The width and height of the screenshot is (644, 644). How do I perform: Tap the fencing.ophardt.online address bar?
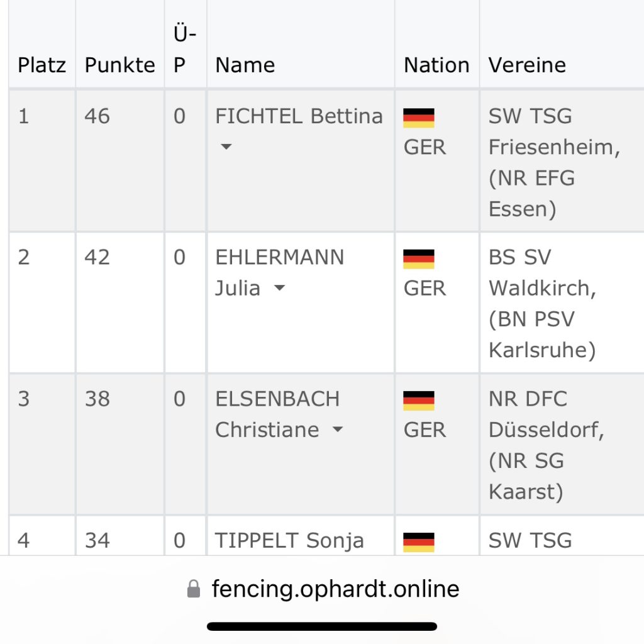tap(322, 589)
